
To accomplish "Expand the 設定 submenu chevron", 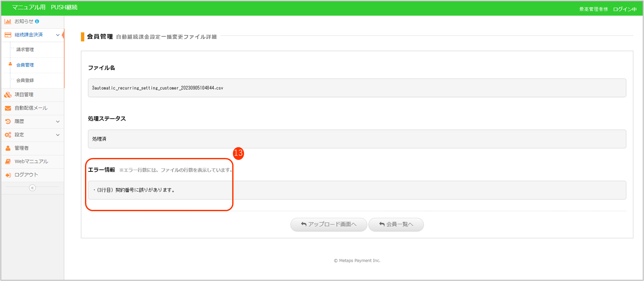I will (x=58, y=135).
